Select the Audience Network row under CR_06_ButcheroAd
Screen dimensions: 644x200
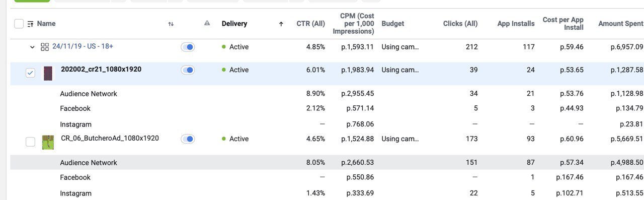[x=327, y=162]
